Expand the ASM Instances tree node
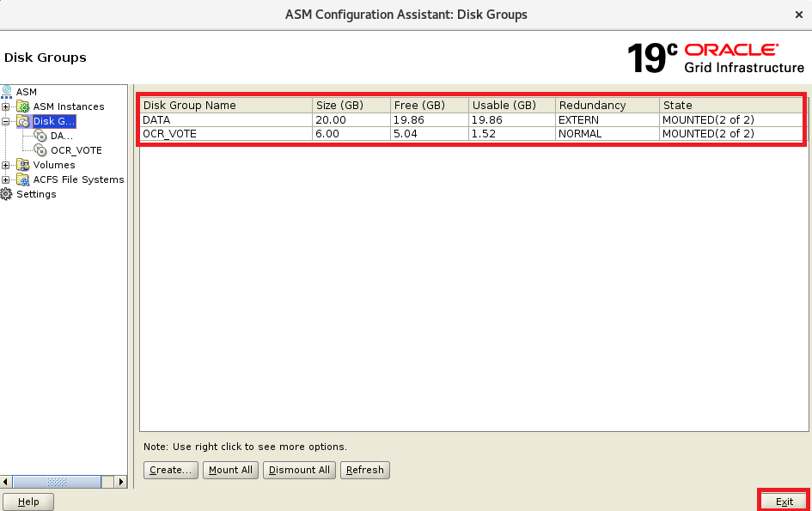The image size is (812, 511). (6, 106)
